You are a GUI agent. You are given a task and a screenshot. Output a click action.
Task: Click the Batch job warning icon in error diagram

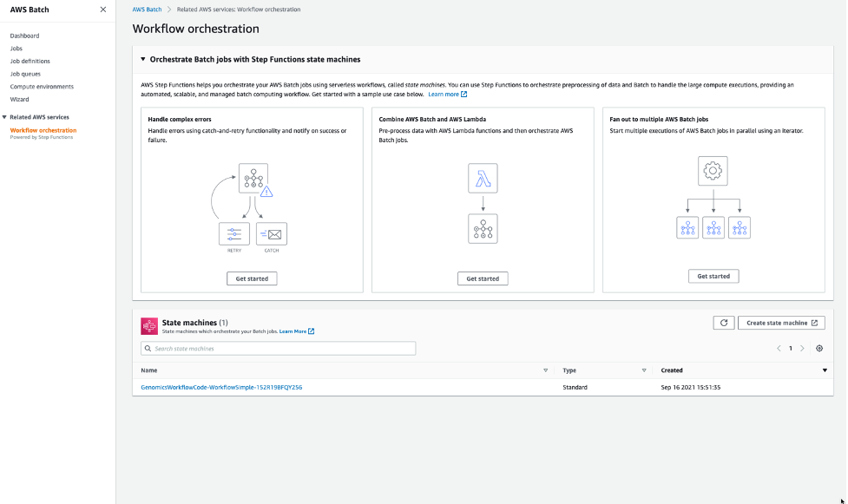(x=266, y=192)
